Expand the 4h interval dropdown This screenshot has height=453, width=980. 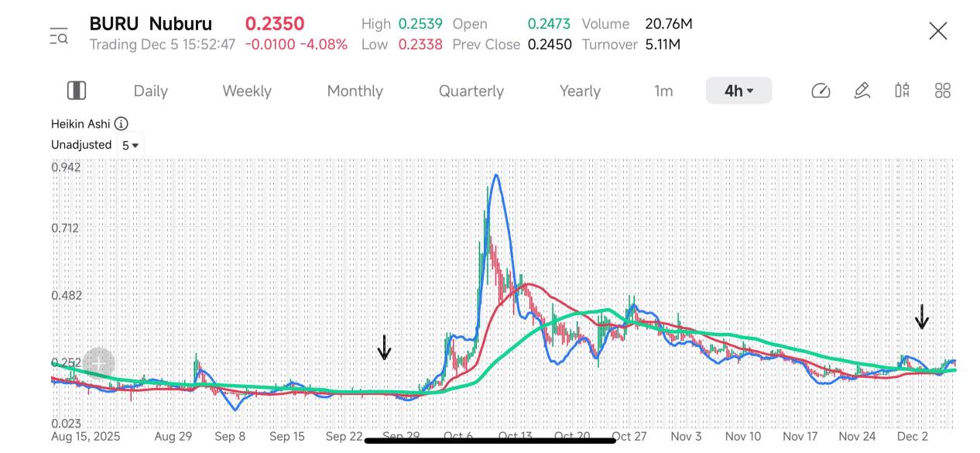tap(738, 91)
